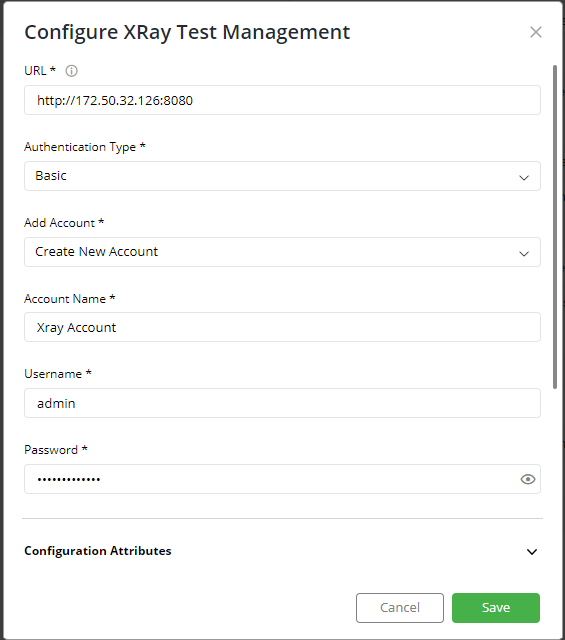The width and height of the screenshot is (565, 640).
Task: Click into the Account Name field
Action: pos(282,327)
